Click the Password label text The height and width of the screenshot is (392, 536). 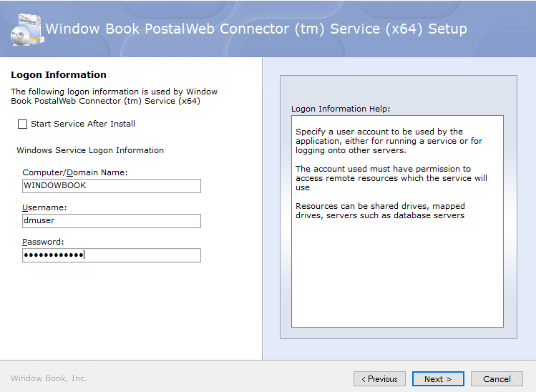[43, 242]
